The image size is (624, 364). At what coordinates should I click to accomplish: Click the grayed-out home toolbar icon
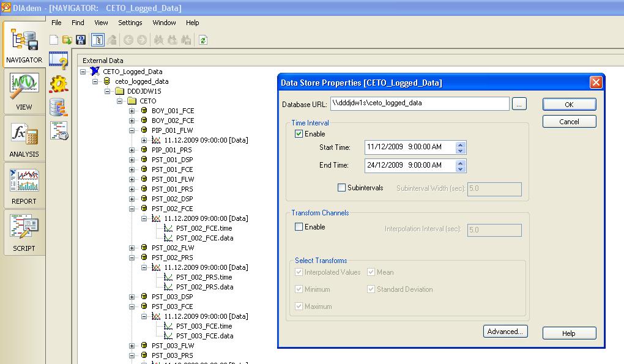(112, 40)
